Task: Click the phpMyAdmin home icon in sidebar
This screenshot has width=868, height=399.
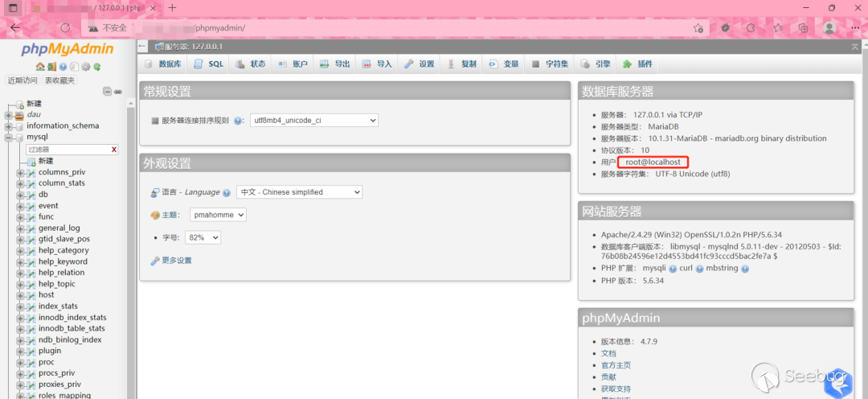Action: pos(40,67)
